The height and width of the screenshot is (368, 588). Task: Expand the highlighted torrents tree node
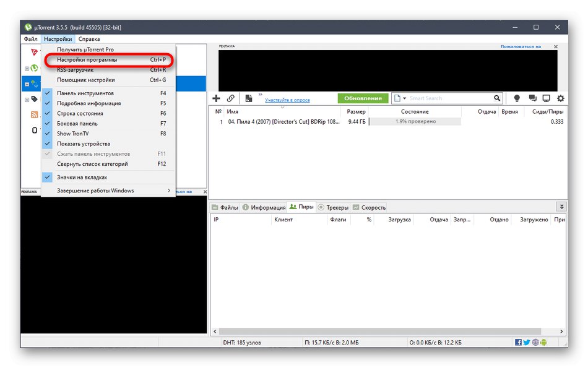pos(27,84)
